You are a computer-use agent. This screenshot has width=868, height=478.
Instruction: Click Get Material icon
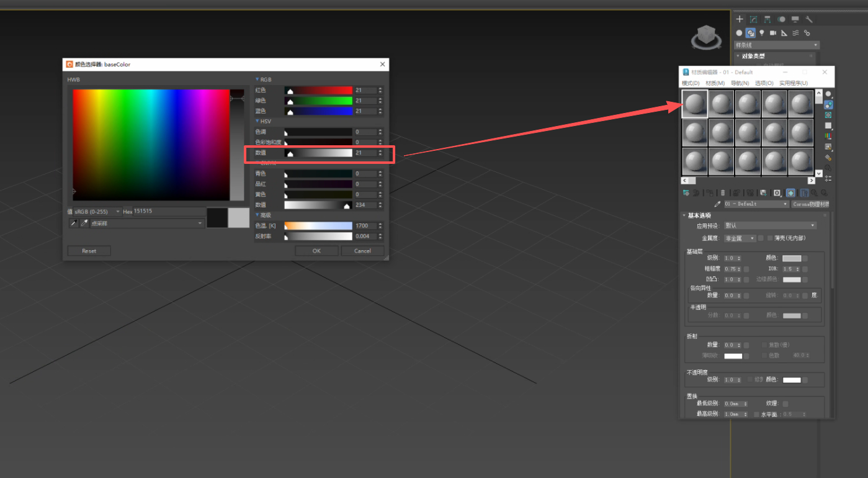(x=686, y=193)
